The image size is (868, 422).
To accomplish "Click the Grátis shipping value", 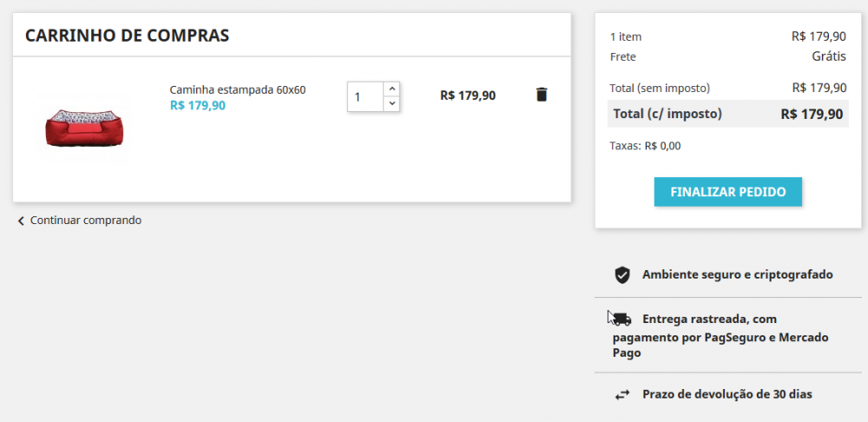I will [829, 56].
